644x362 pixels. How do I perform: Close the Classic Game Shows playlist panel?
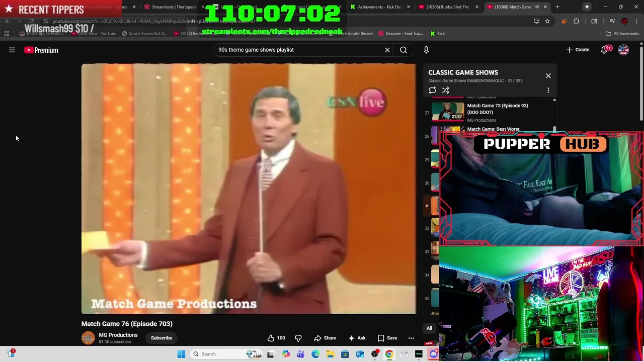pos(548,76)
